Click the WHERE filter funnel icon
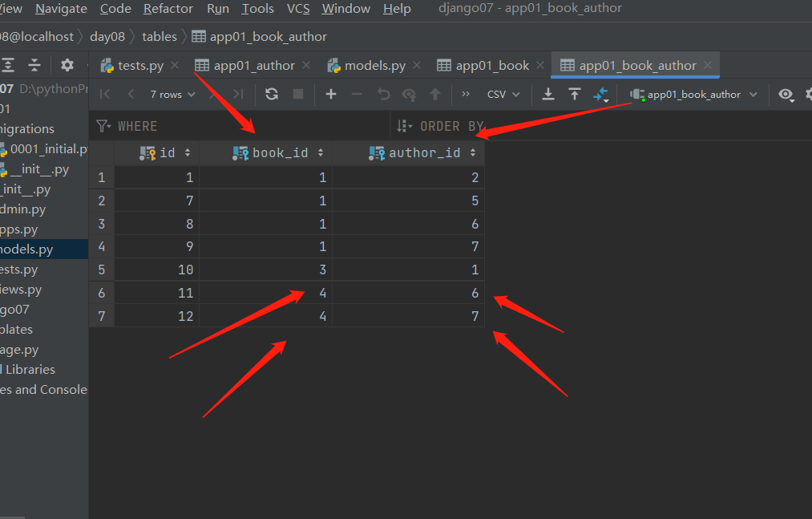Viewport: 812px width, 519px height. pyautogui.click(x=103, y=126)
